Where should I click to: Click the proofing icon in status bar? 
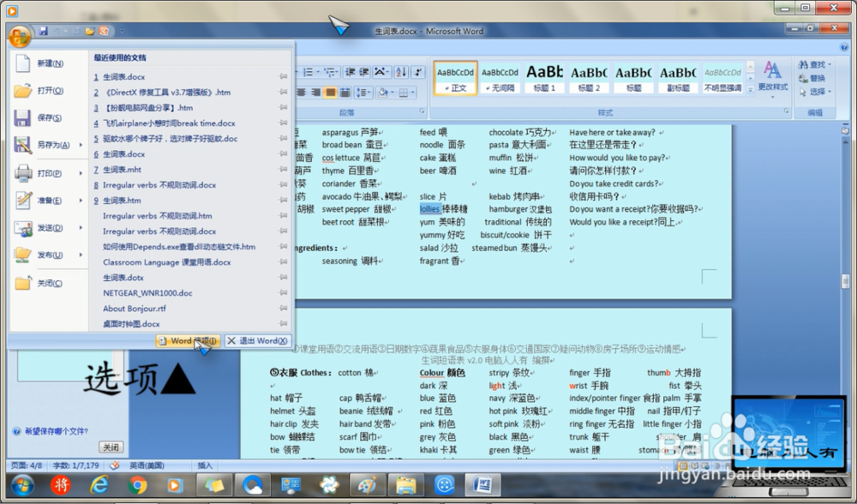[114, 465]
